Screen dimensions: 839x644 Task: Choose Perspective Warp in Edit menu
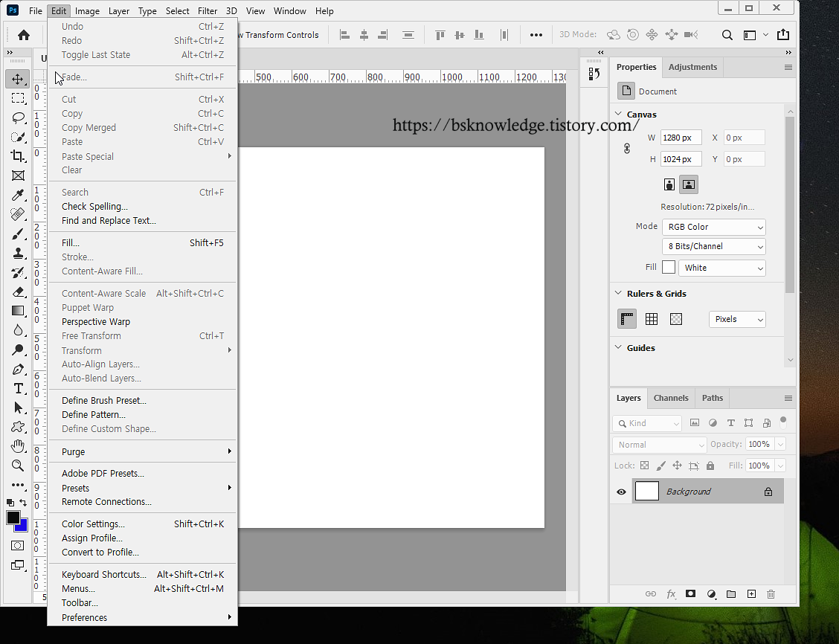pos(142,321)
